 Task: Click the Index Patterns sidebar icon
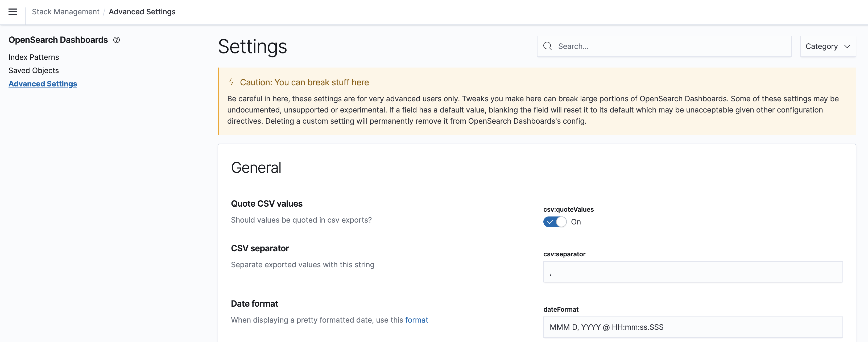click(33, 56)
